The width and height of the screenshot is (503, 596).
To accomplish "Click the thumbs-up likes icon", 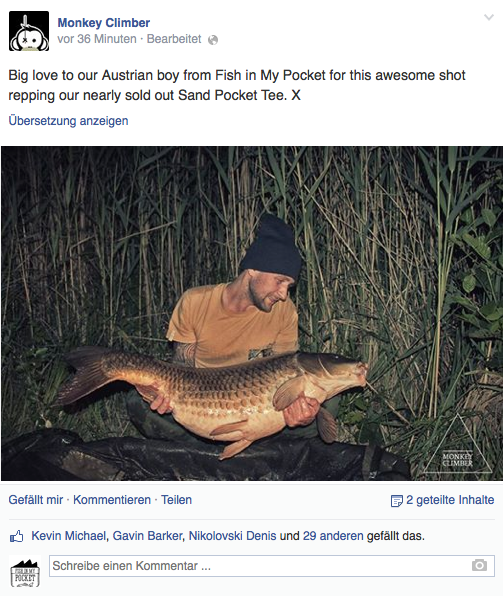I will tap(16, 536).
